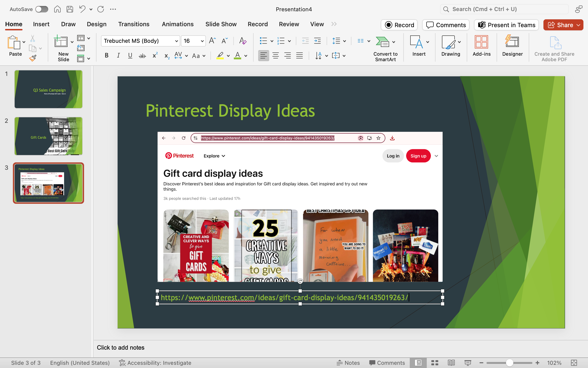Convert to SmartArt
This screenshot has width=588, height=368.
(385, 49)
